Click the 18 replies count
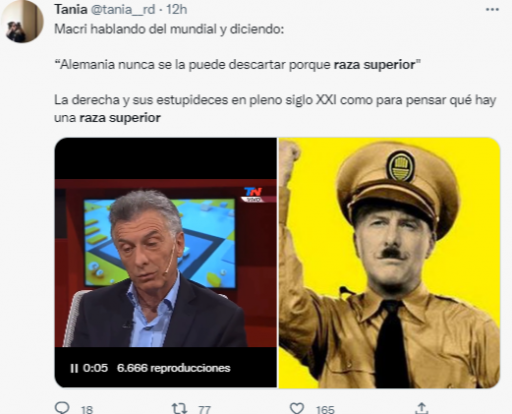 [x=87, y=409]
